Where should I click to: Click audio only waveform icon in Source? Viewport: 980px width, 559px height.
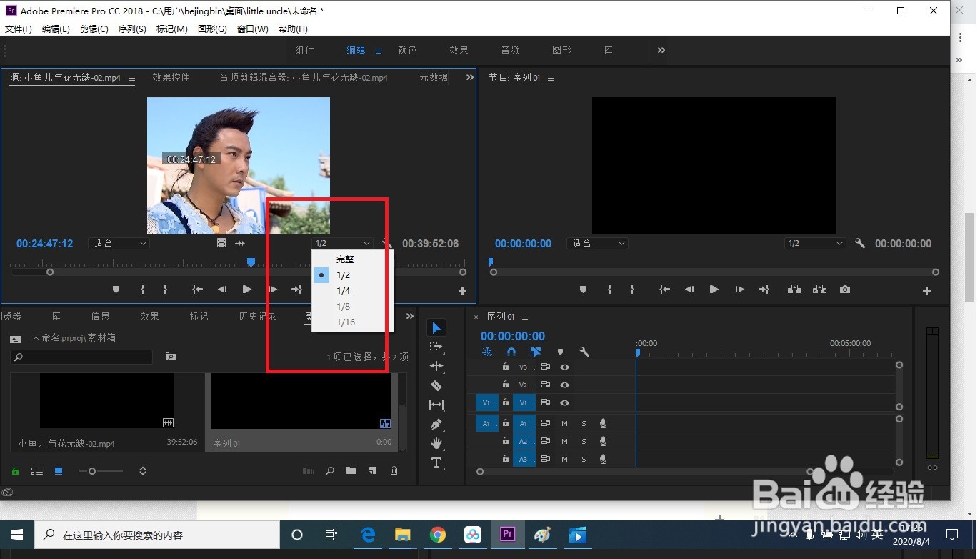pyautogui.click(x=240, y=243)
